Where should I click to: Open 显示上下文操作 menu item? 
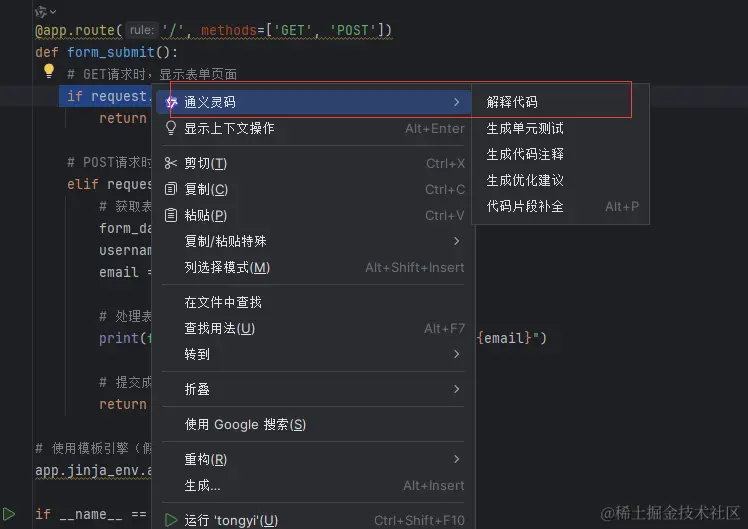[313, 128]
